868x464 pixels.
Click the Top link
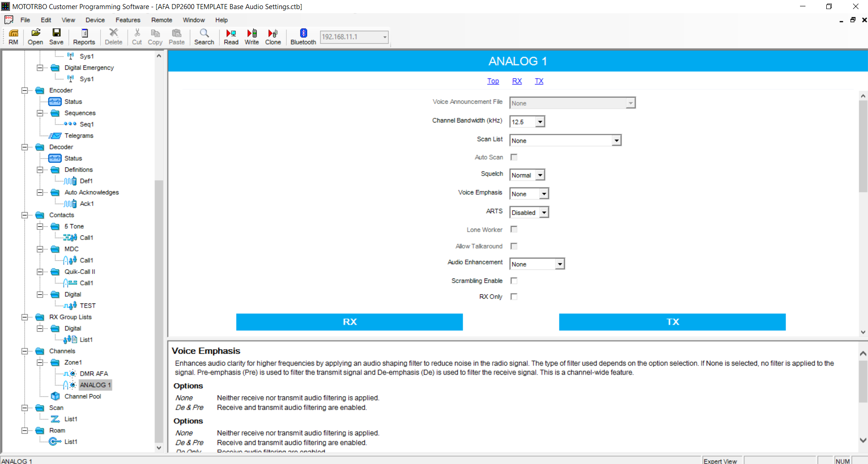tap(493, 81)
